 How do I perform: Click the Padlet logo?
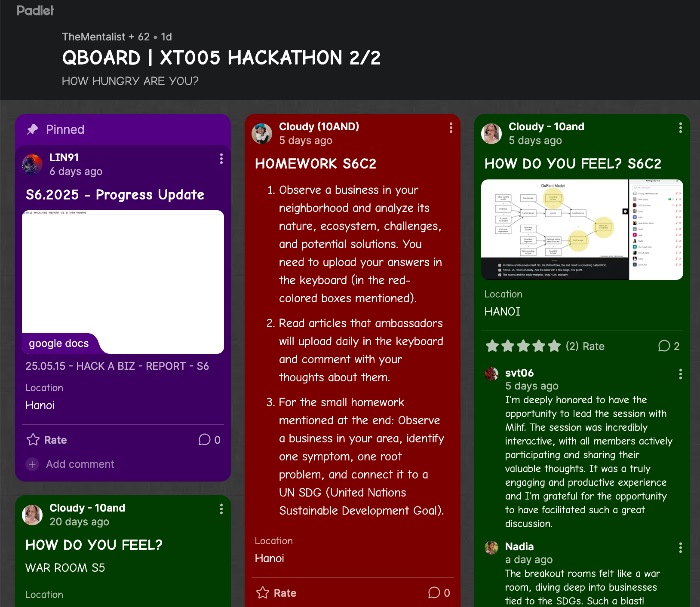pyautogui.click(x=35, y=10)
